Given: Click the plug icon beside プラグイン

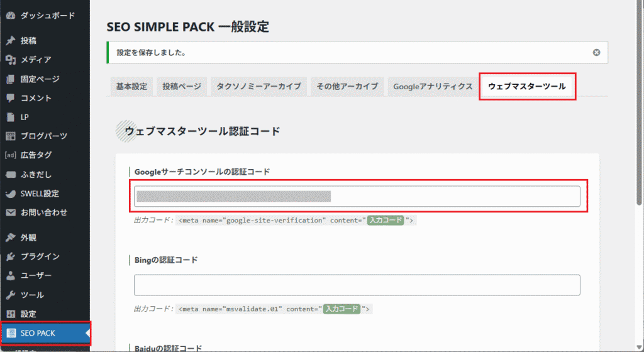Looking at the screenshot, I should click(x=11, y=256).
